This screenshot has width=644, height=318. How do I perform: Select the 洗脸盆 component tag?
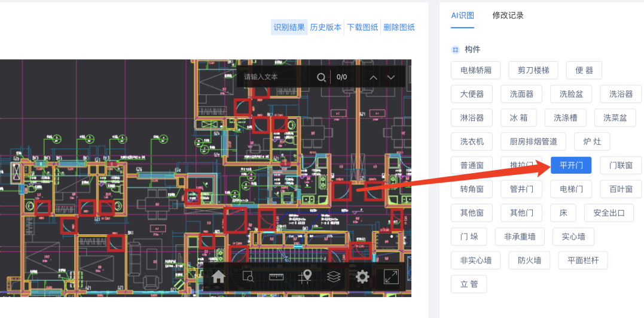(x=571, y=94)
